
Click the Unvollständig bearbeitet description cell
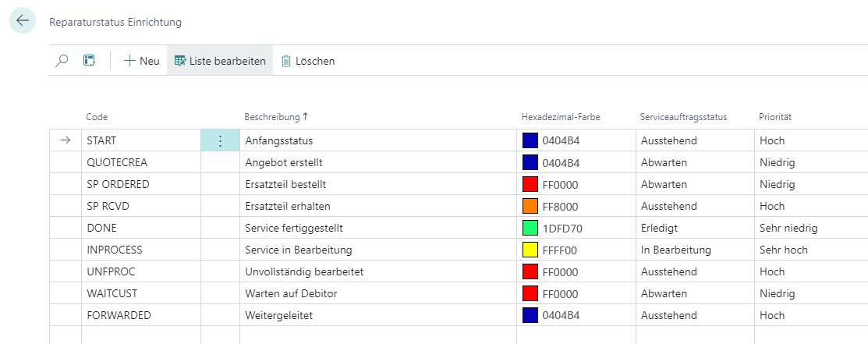[x=378, y=272]
